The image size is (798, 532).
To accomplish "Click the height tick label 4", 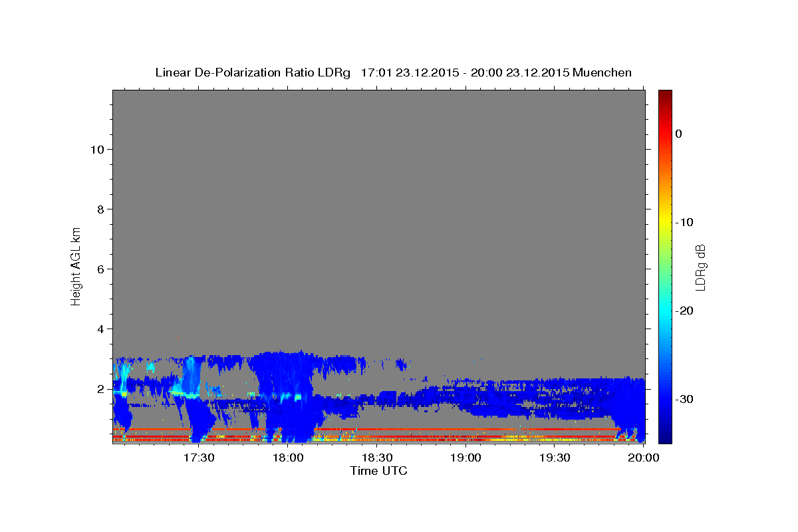I will [100, 329].
